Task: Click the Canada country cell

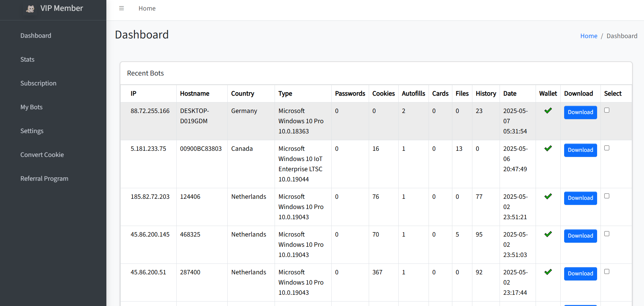Action: 242,149
